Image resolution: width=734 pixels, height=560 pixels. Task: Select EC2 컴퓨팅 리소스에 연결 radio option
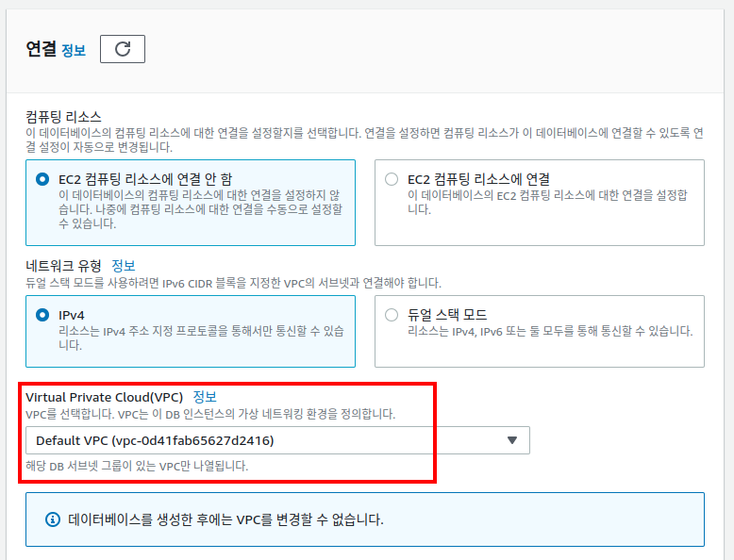click(x=392, y=179)
